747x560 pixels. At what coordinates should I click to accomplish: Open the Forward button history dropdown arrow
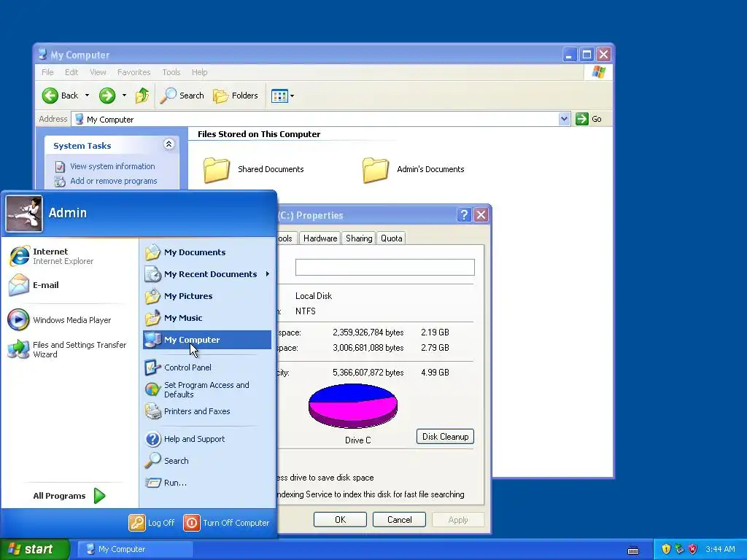point(124,96)
